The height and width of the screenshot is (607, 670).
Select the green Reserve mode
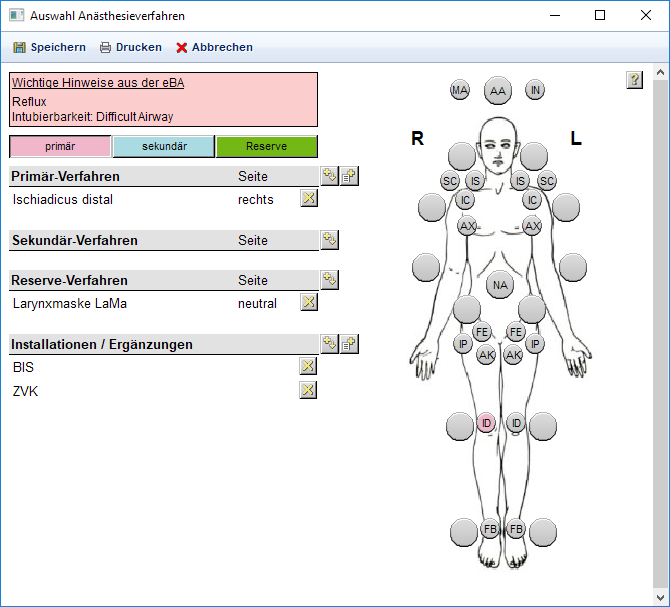coord(266,147)
